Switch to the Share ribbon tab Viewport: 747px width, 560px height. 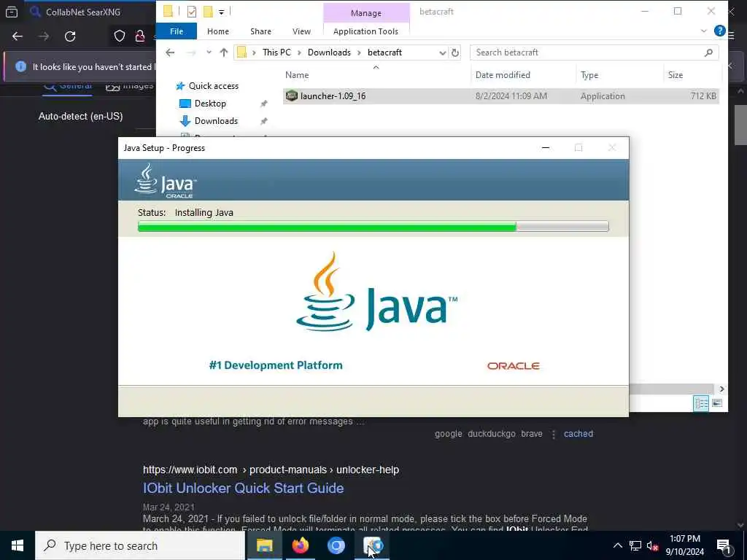click(260, 31)
